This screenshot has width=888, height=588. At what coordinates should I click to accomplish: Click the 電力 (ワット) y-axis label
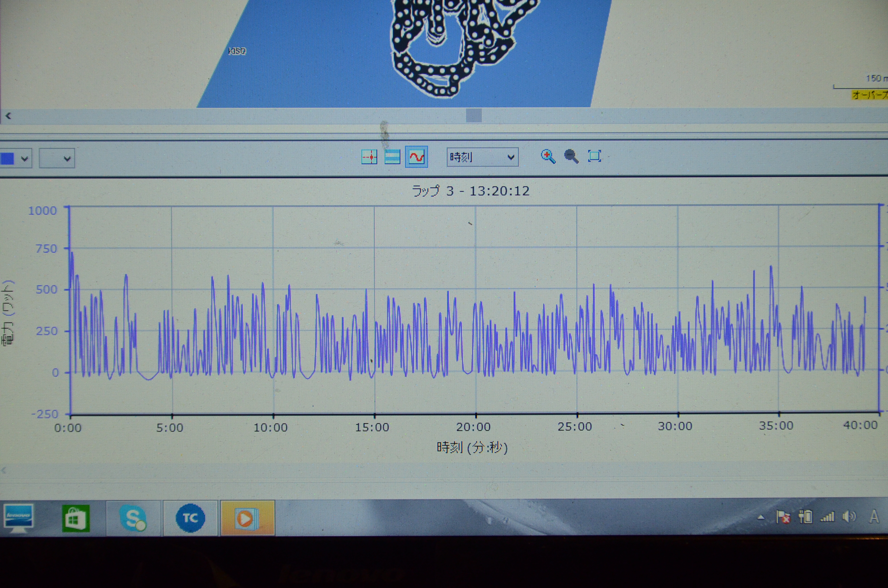pos(8,312)
